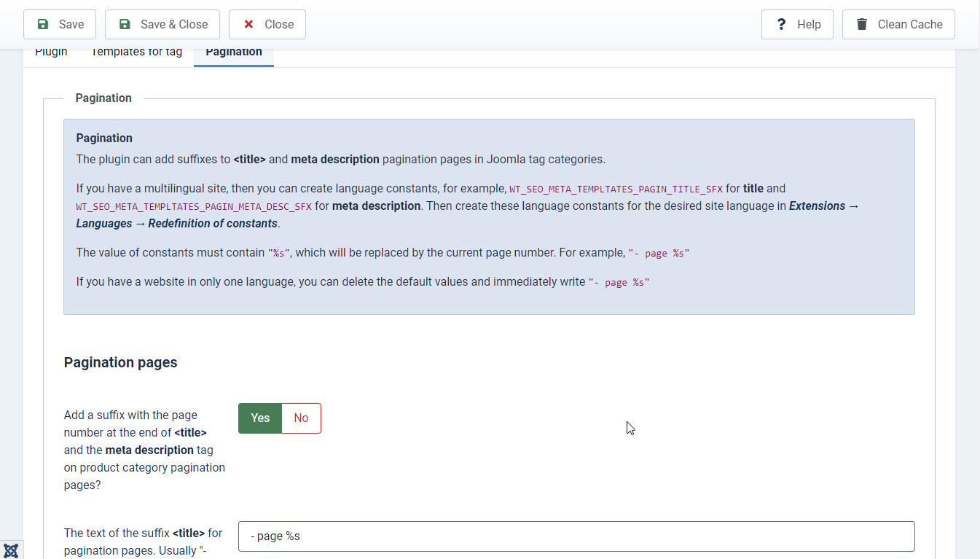
Task: Click the WT_SEO_META_TEMPLTATES_PAGIN_TITLE_SFX constant text
Action: click(616, 189)
